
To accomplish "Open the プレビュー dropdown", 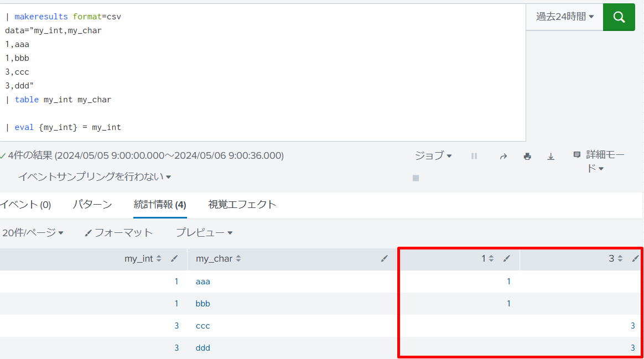I will coord(204,233).
